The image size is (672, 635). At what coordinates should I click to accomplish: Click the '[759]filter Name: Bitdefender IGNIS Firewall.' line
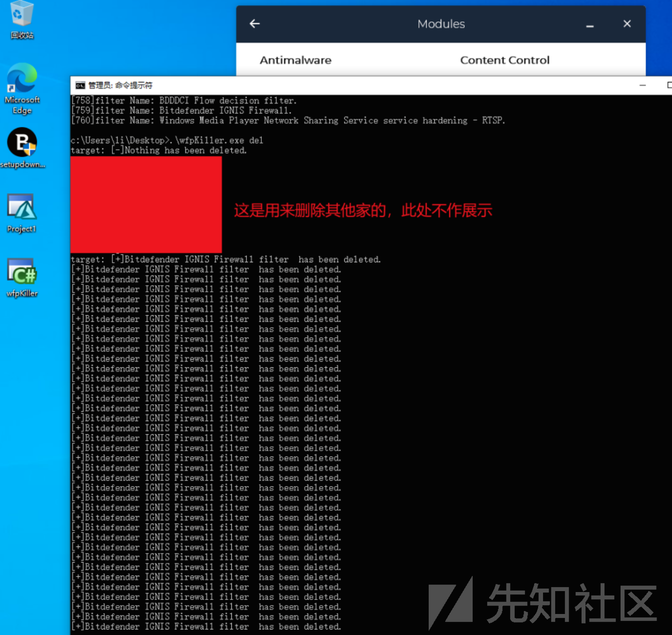(x=181, y=110)
